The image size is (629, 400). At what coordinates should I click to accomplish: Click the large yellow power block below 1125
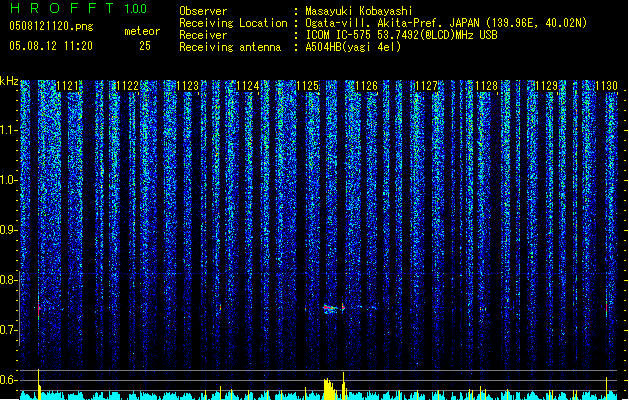330,389
